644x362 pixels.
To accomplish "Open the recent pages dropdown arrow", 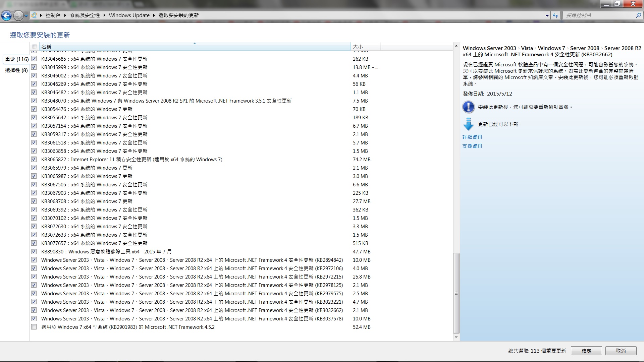I will [x=26, y=16].
